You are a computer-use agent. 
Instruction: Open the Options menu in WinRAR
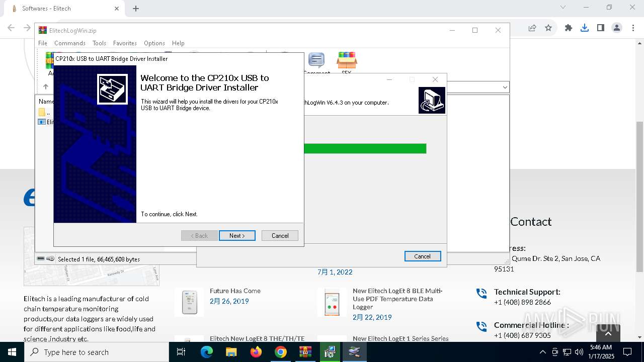(154, 43)
